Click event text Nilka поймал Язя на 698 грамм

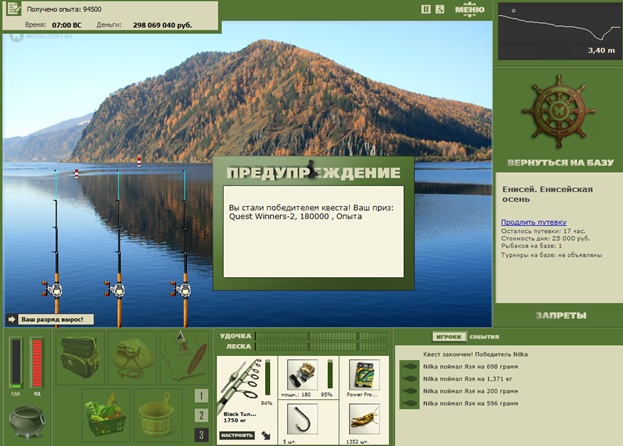(x=470, y=367)
